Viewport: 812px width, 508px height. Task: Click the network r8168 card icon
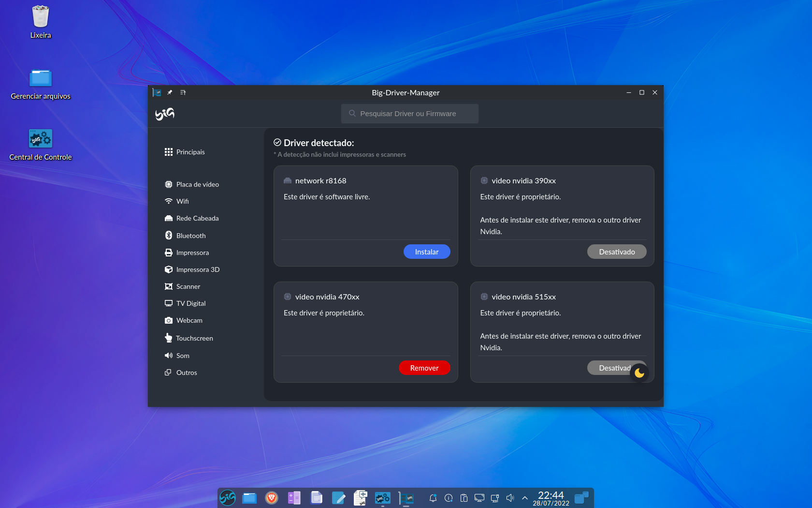pos(288,181)
